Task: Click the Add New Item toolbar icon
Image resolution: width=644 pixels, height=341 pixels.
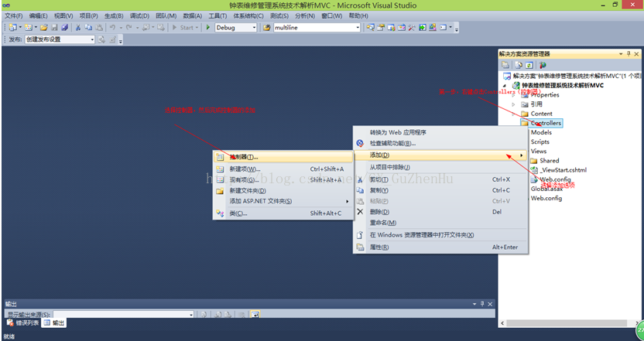Action: [29, 28]
